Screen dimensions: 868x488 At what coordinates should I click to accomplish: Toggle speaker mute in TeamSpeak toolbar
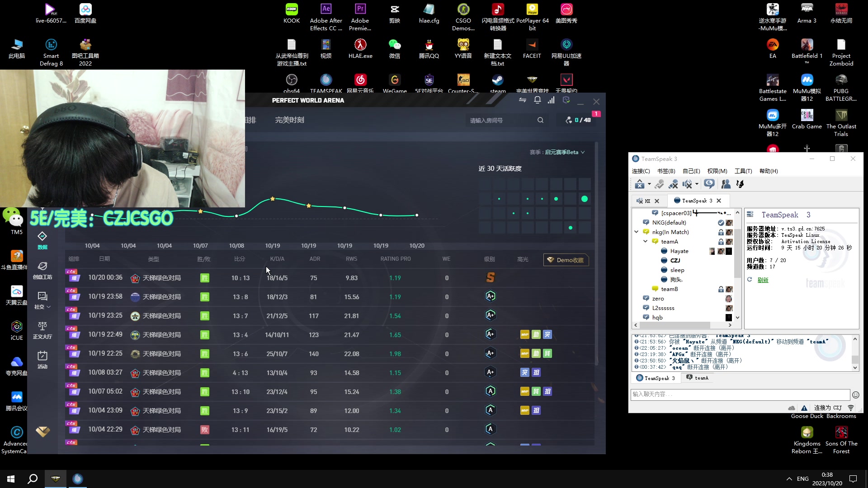click(x=687, y=184)
